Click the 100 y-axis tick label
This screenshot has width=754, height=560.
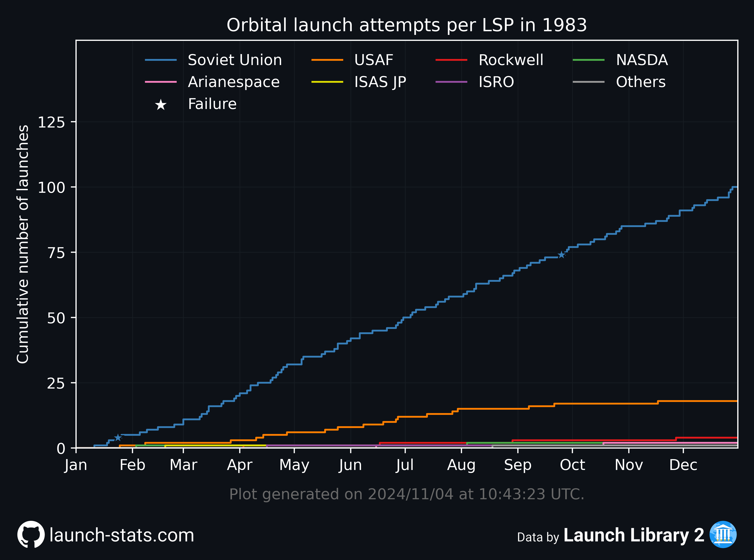coord(51,187)
